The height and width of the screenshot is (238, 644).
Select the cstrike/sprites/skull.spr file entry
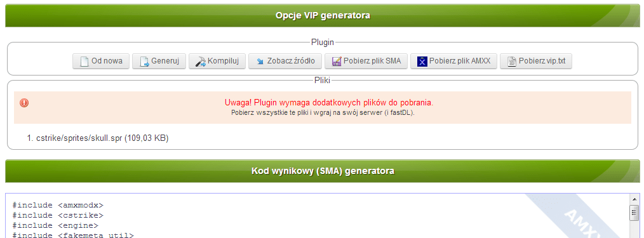coord(98,138)
